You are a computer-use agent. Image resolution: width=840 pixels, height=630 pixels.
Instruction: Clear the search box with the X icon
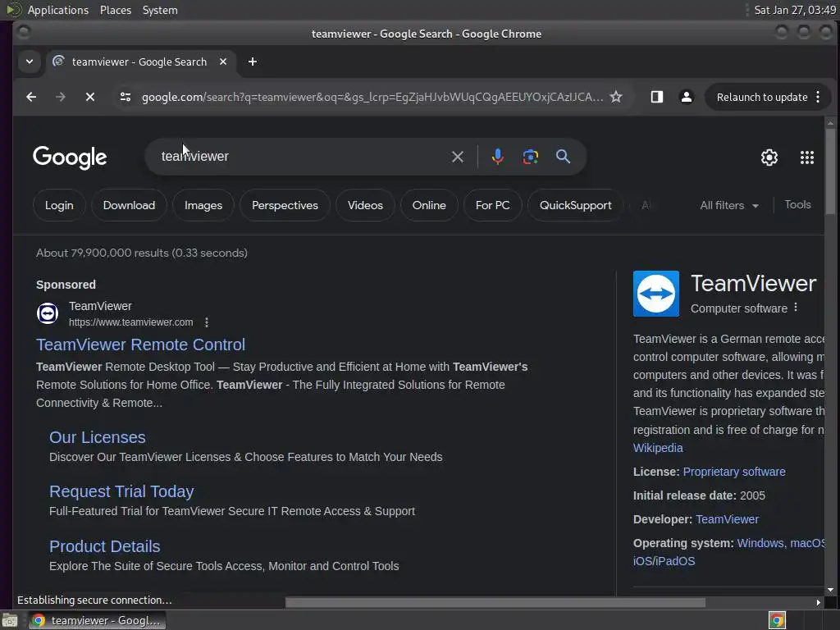(458, 157)
